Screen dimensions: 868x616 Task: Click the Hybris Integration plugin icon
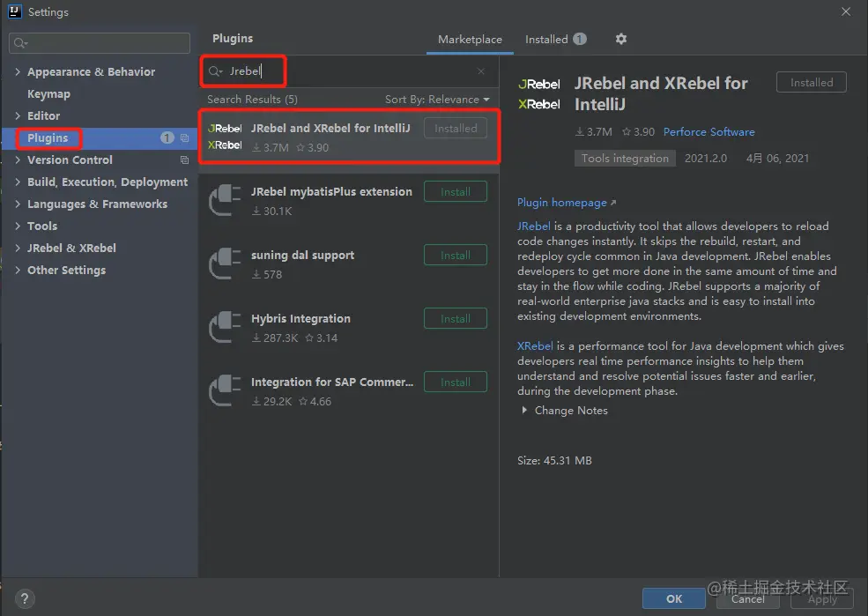(x=225, y=327)
